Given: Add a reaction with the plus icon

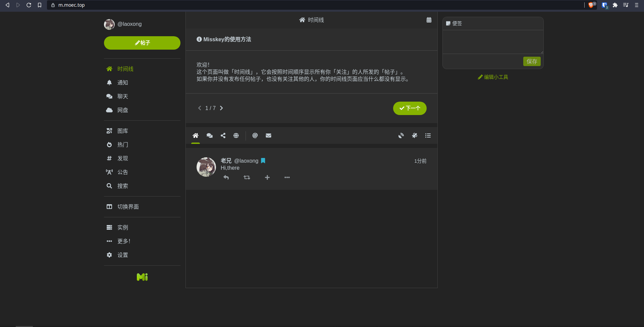Looking at the screenshot, I should (x=267, y=177).
